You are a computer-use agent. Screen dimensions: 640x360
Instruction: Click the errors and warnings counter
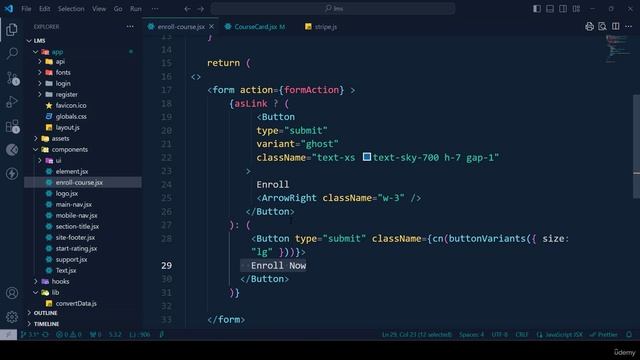68,334
